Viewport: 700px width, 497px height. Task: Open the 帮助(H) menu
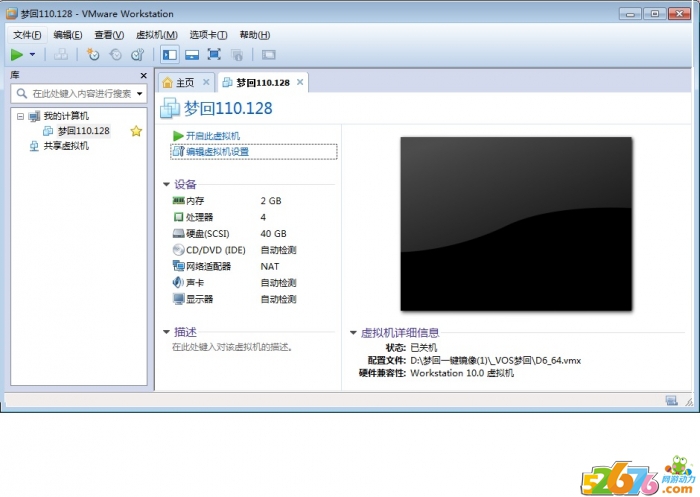click(x=254, y=35)
